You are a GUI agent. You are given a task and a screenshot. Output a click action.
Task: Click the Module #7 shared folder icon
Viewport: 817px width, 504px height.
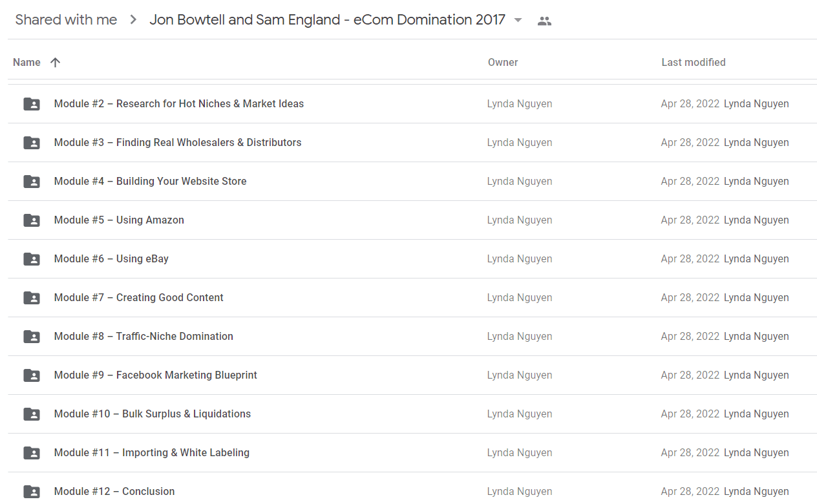pos(32,298)
